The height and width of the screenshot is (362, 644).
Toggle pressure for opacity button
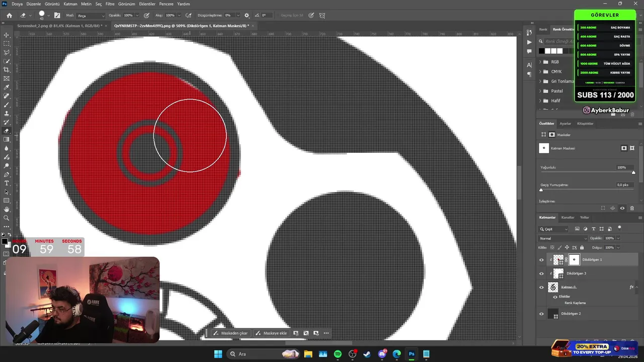point(146,15)
